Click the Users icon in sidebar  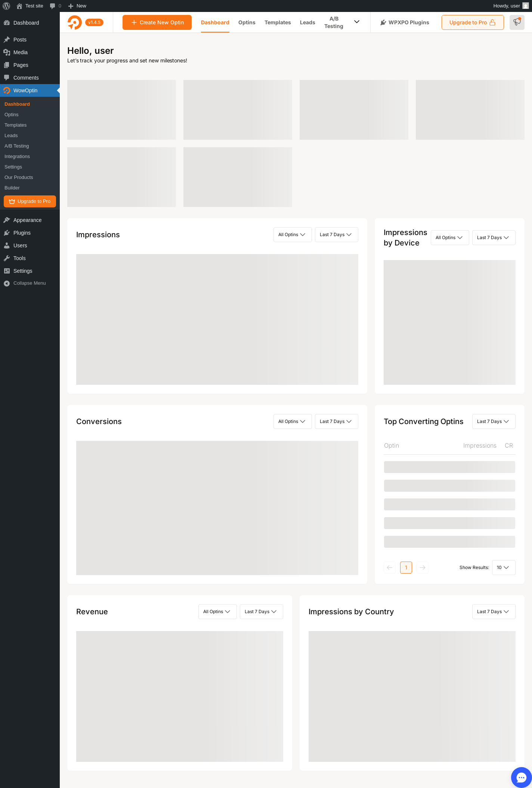tap(7, 245)
